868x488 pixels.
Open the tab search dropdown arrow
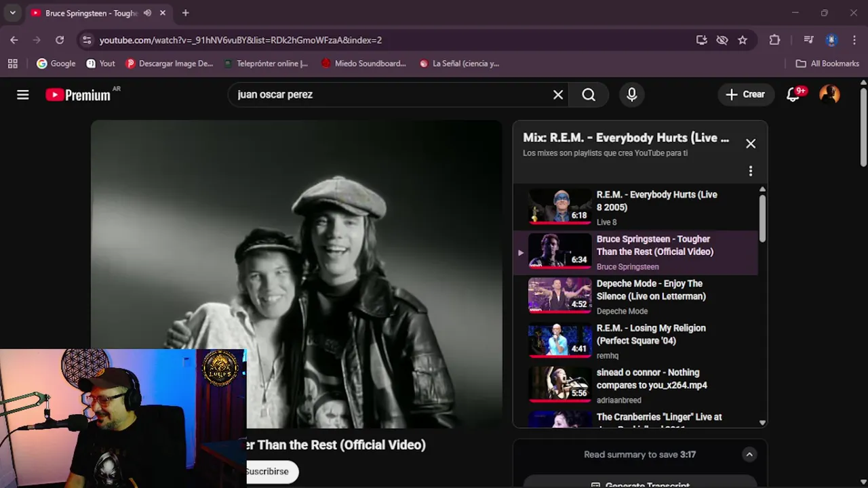pyautogui.click(x=12, y=13)
